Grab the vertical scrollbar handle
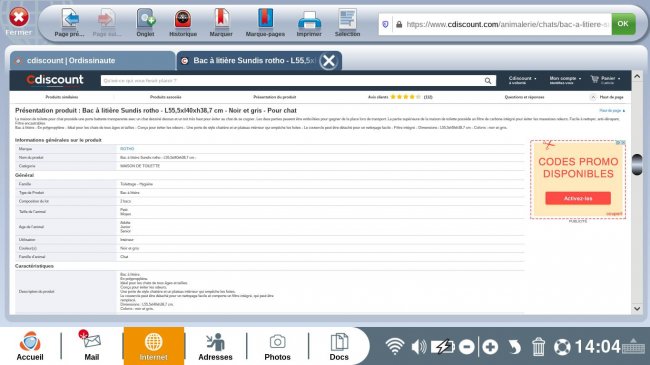 [x=637, y=165]
